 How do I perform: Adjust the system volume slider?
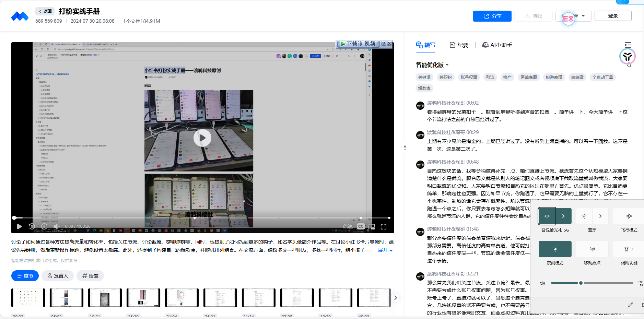[x=592, y=283]
